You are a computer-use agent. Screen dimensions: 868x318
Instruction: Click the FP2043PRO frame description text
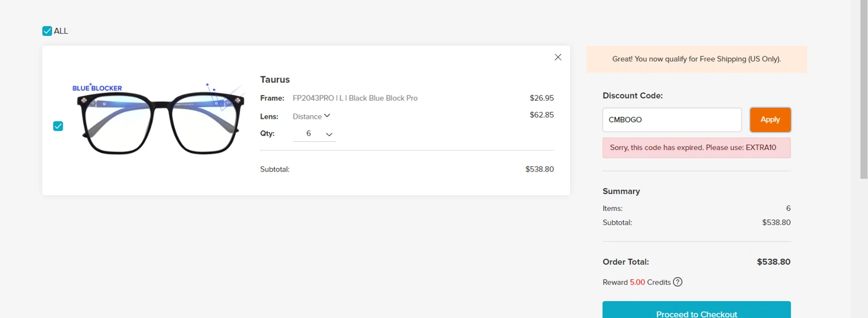point(355,98)
